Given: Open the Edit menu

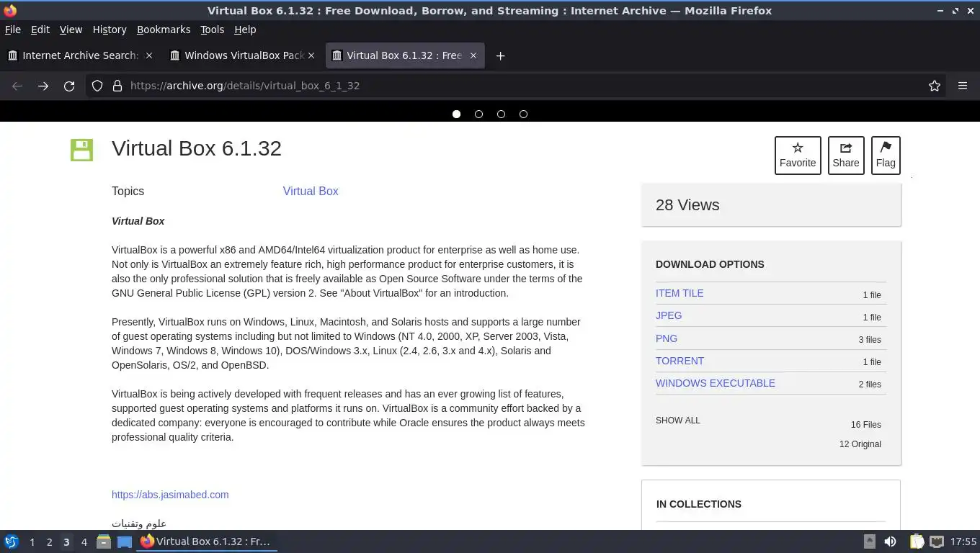Looking at the screenshot, I should click(40, 30).
